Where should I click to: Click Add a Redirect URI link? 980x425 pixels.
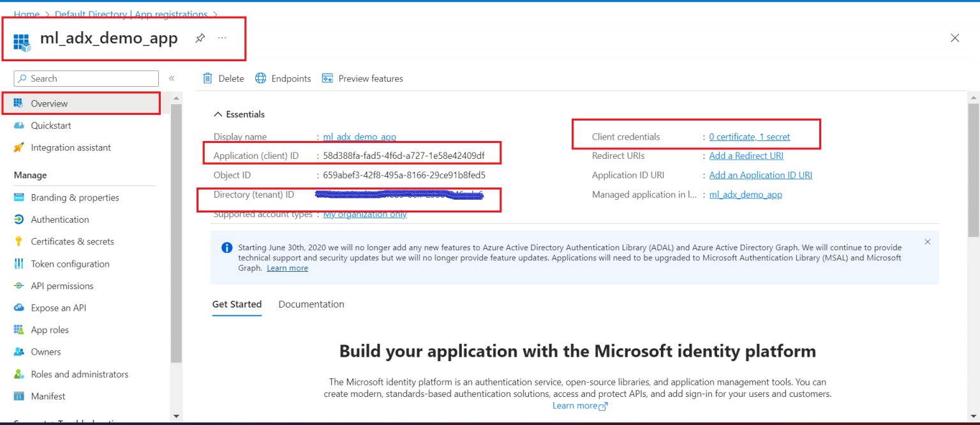(x=746, y=156)
